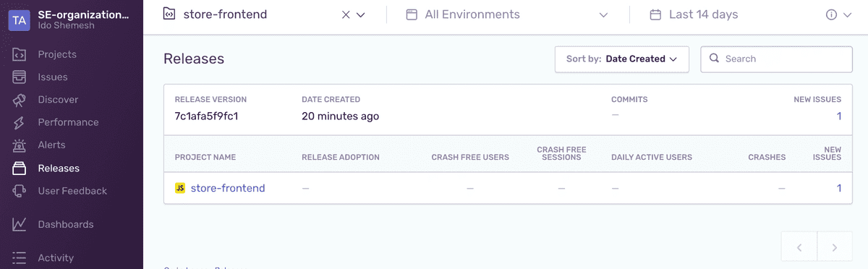Open Discover in the sidebar
Viewport: 868px width, 269px height.
(58, 100)
